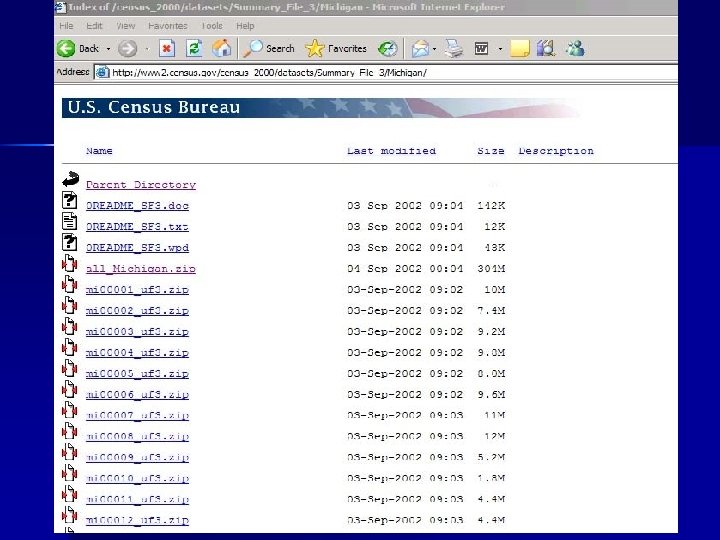Sort listing by Description header

click(556, 151)
